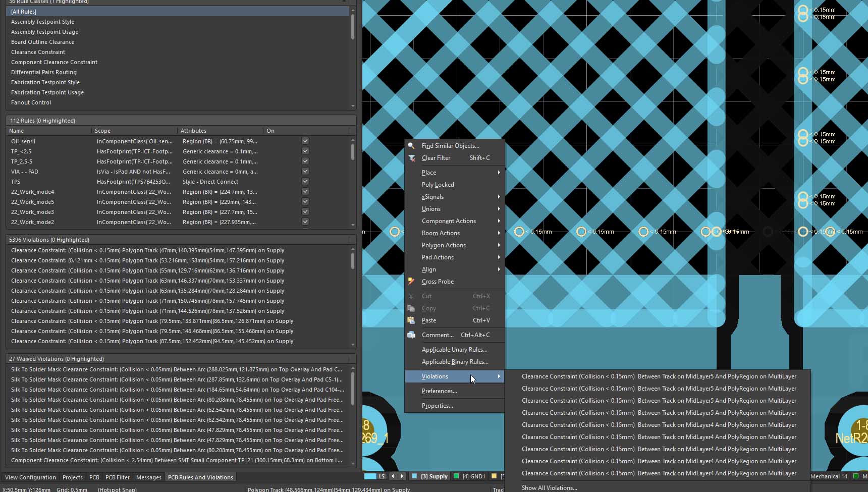Click the Cross Probe icon in context menu
The height and width of the screenshot is (492, 868).
411,282
